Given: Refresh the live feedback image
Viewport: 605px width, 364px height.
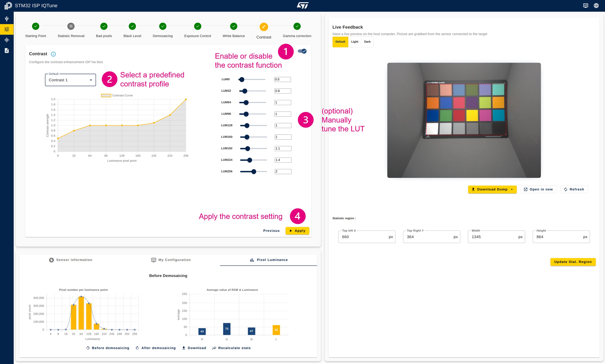Looking at the screenshot, I should point(574,189).
